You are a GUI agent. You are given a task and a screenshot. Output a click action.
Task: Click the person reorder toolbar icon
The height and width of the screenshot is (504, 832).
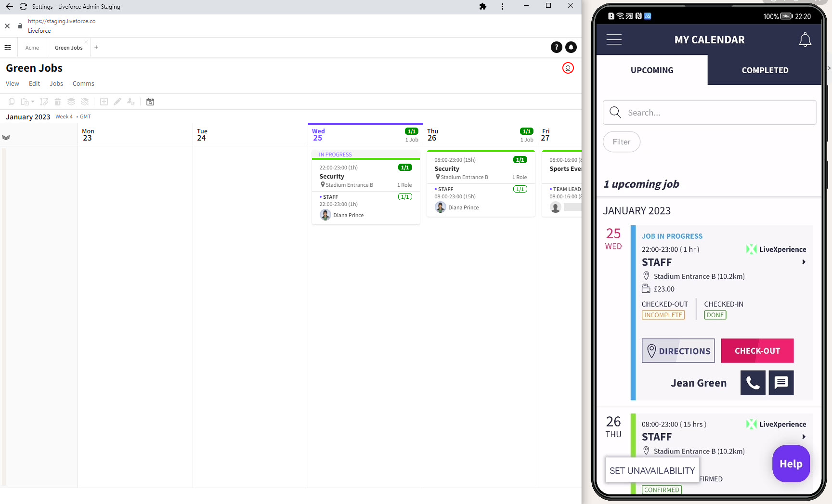[131, 102]
